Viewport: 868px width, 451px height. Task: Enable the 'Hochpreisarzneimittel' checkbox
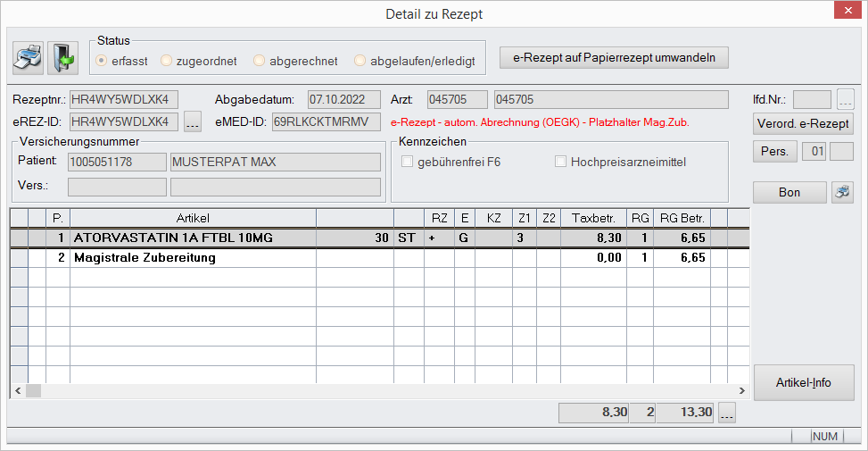pos(561,162)
